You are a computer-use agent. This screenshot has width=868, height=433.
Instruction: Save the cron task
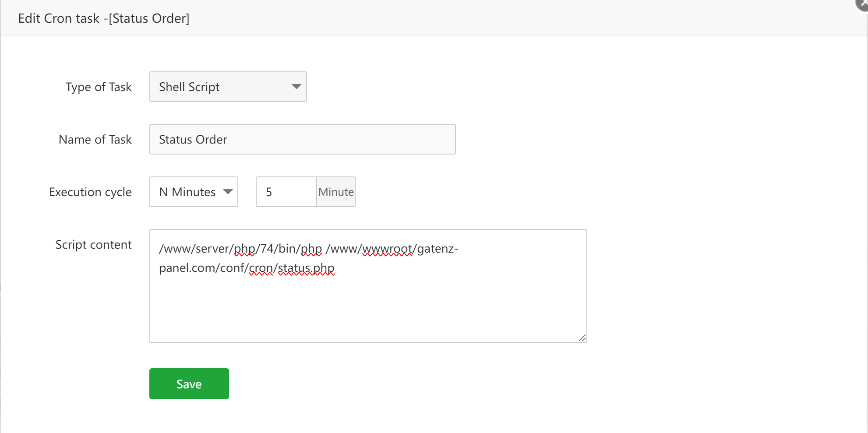[x=189, y=384]
